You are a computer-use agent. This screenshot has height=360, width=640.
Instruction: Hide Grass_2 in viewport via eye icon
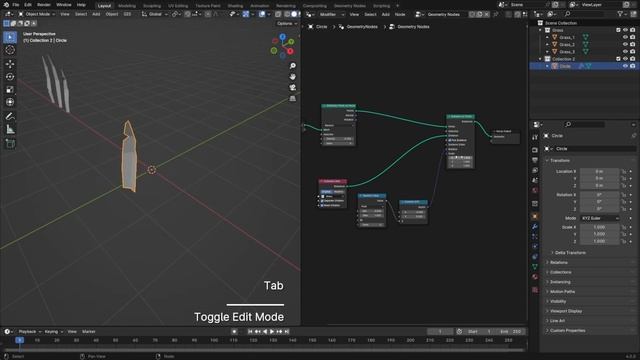[625, 44]
